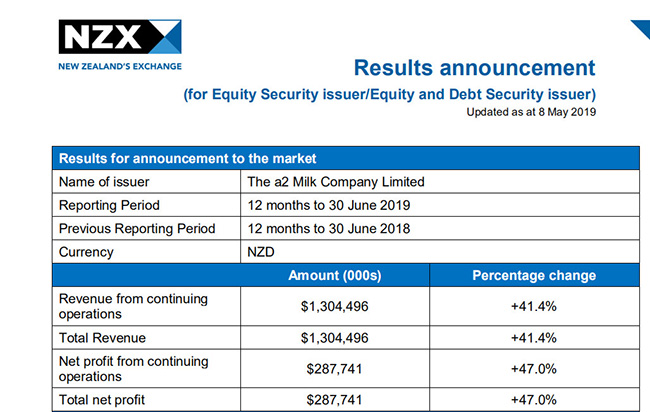Click the Results announcement heading
Screen dimensions: 650x412
click(x=474, y=68)
